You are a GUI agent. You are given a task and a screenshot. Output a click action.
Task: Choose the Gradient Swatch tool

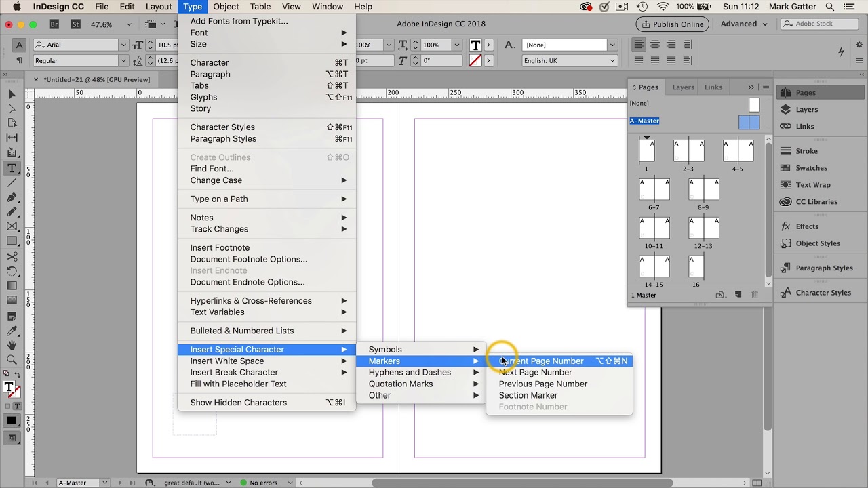point(12,286)
